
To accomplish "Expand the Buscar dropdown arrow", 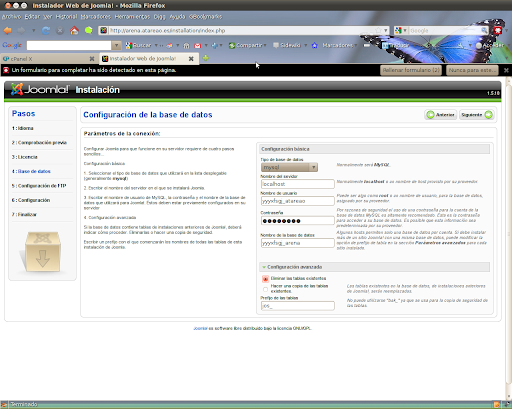I will [156, 45].
